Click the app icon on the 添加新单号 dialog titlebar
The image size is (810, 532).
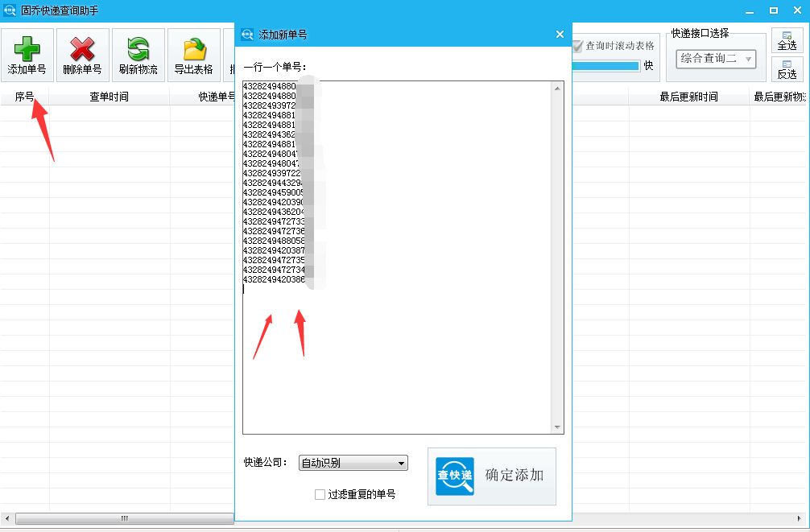tap(246, 34)
